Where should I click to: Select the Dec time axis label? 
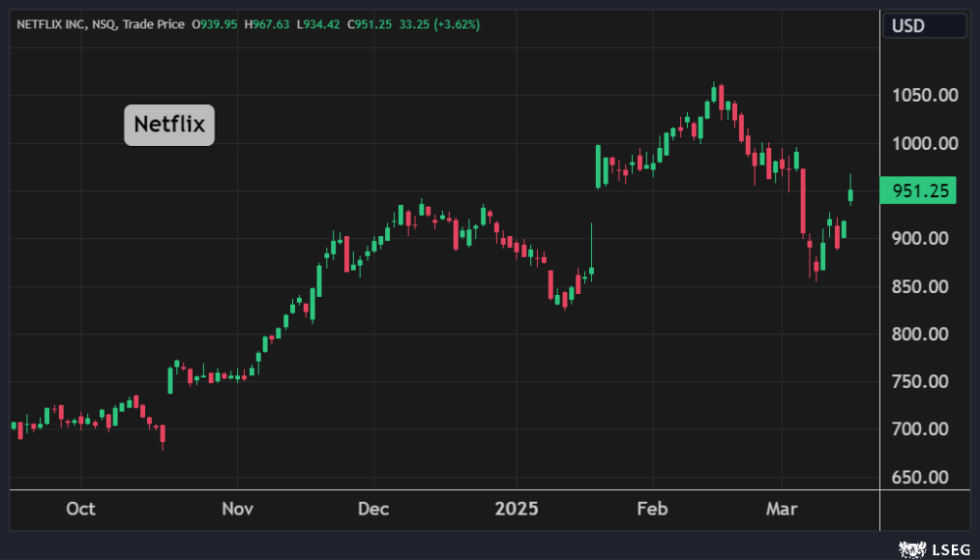[x=373, y=509]
